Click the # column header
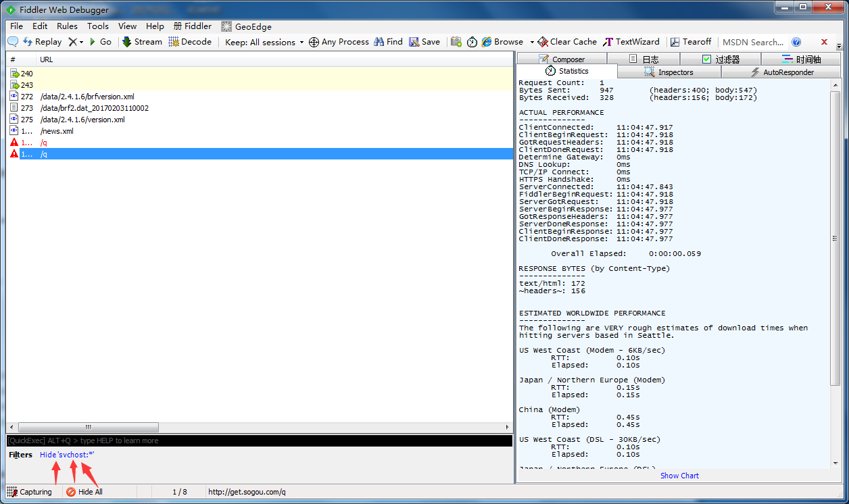The height and width of the screenshot is (504, 849). 21,59
